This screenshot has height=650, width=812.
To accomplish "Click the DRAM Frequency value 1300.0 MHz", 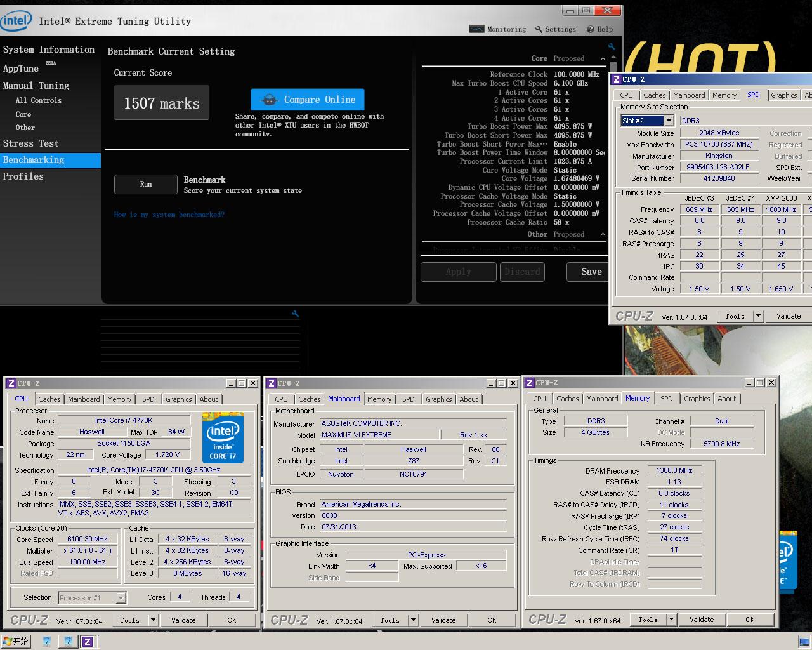I will pyautogui.click(x=674, y=470).
